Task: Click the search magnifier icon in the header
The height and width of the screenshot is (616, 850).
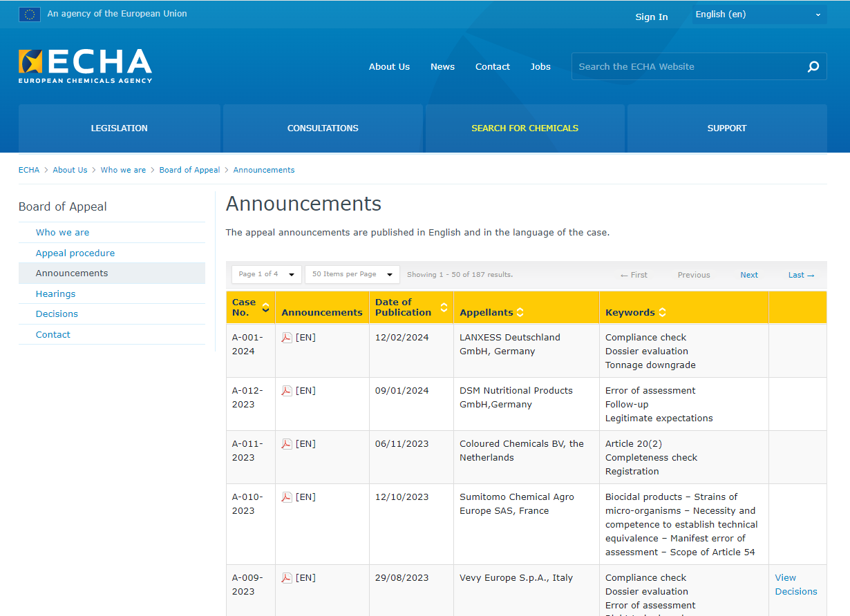Action: 813,66
